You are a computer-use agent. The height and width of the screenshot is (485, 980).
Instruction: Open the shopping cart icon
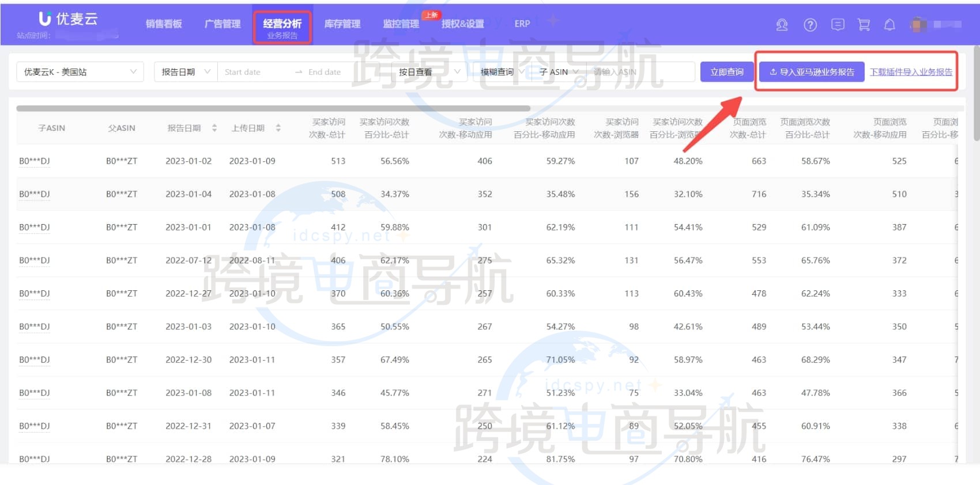[864, 25]
